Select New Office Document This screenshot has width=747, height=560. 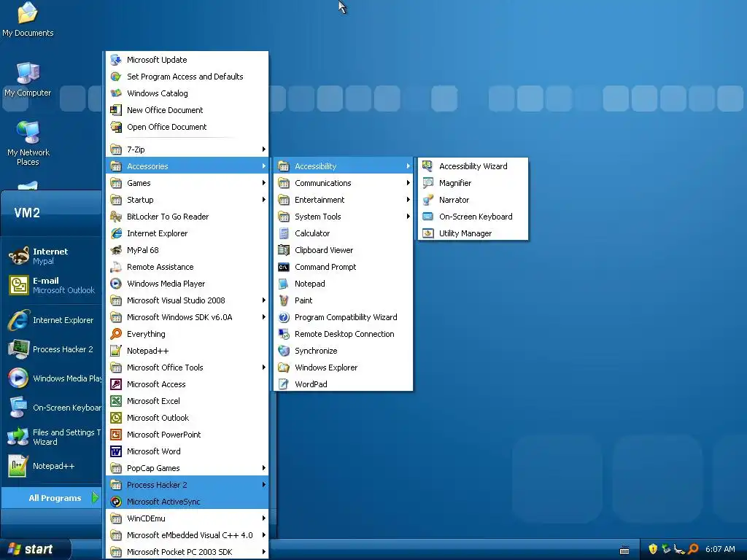click(x=187, y=110)
